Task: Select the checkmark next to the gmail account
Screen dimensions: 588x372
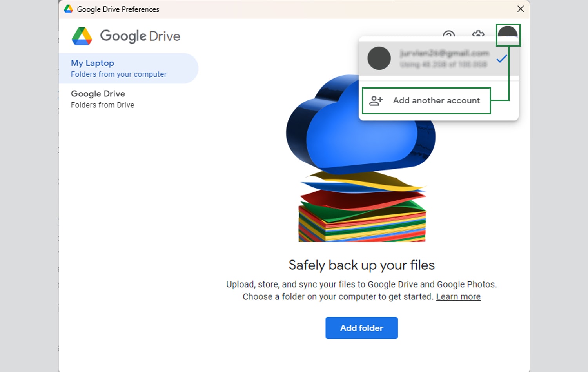Action: coord(501,59)
